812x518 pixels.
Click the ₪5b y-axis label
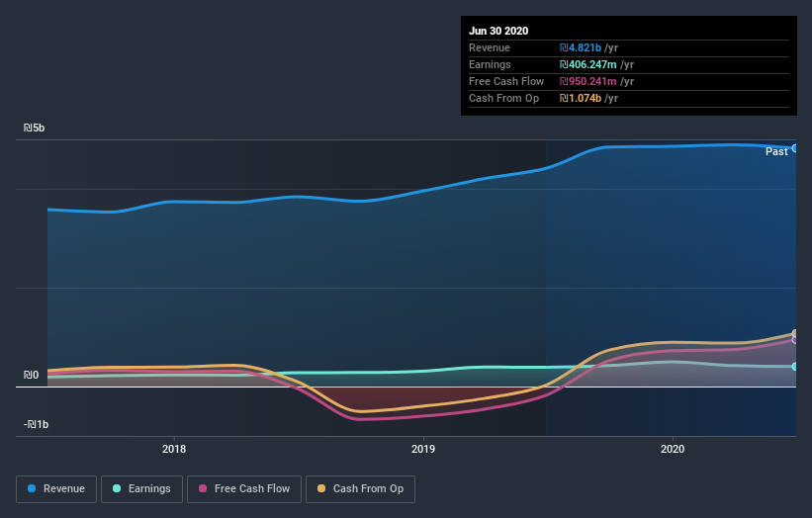coord(35,128)
